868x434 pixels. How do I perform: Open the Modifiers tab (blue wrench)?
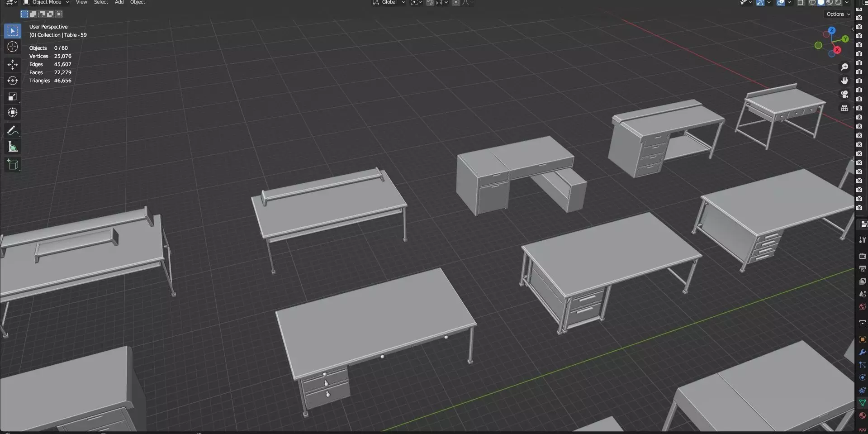(x=862, y=352)
